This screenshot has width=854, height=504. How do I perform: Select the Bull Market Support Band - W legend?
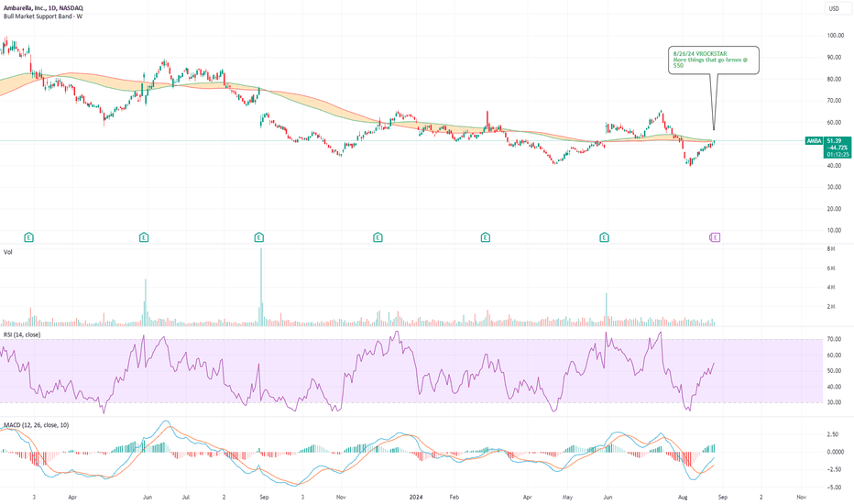coord(43,16)
